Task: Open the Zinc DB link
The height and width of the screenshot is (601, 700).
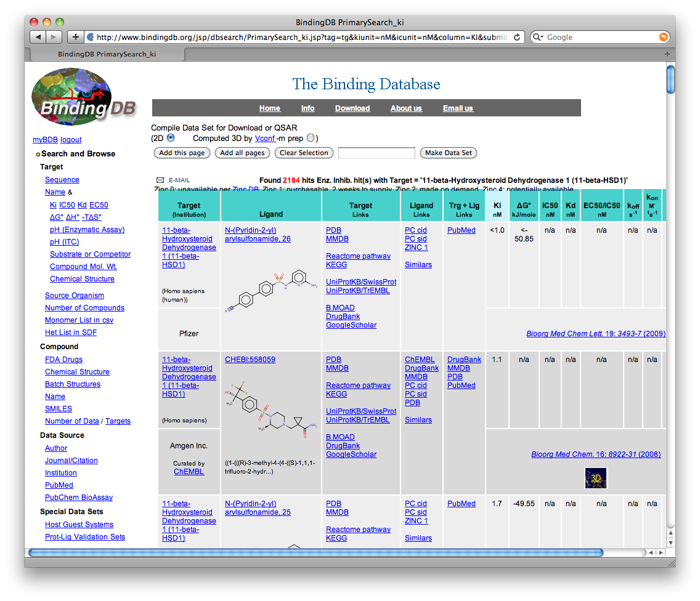Action: [245, 189]
